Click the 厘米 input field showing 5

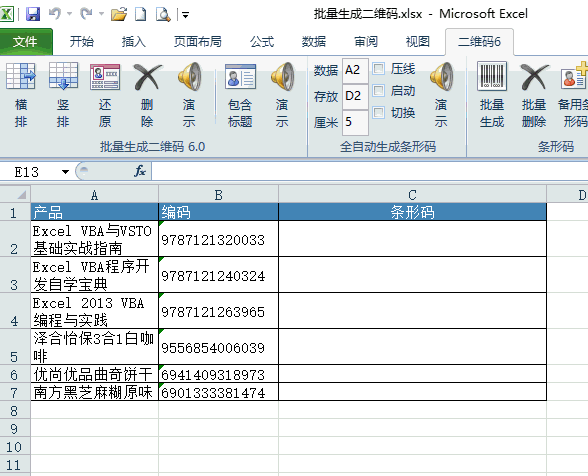(355, 122)
